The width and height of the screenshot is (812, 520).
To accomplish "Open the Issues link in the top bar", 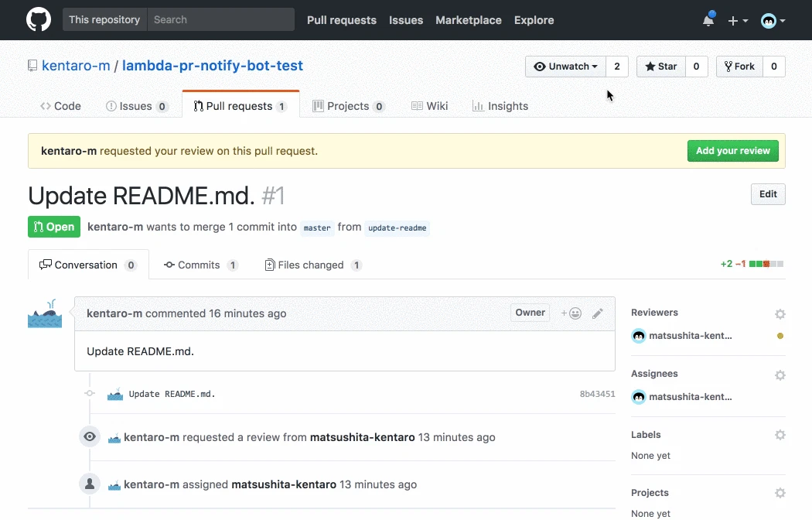I will click(406, 20).
